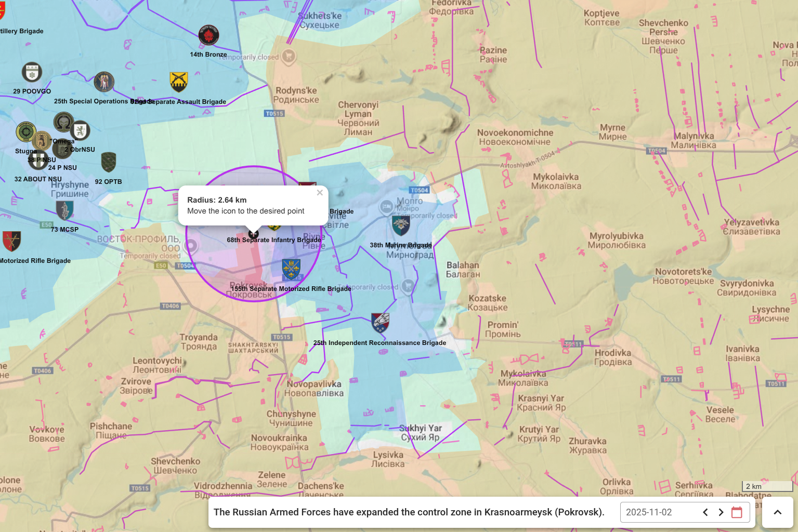
Task: Click the SHAKHTARSKYI district label
Action: 253,348
